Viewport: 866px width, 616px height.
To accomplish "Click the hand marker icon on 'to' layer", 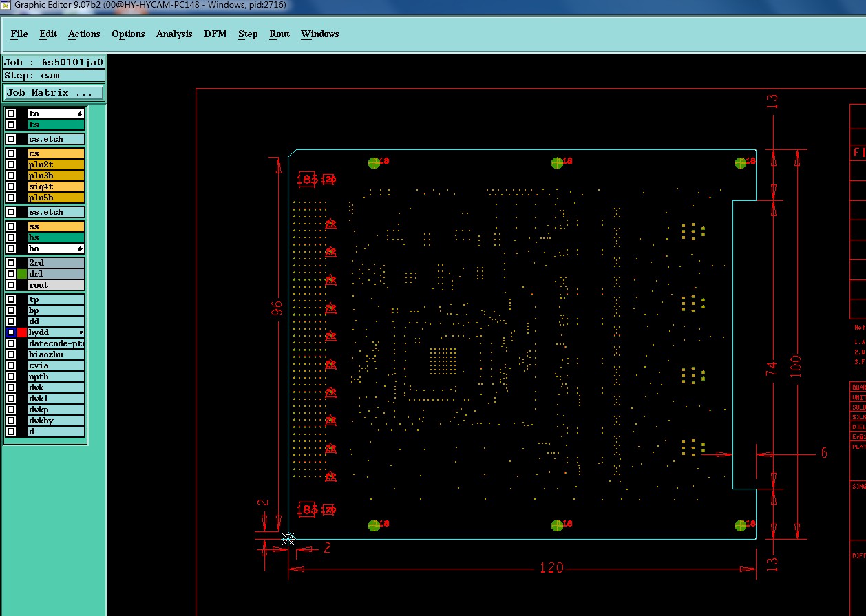I will pos(80,114).
